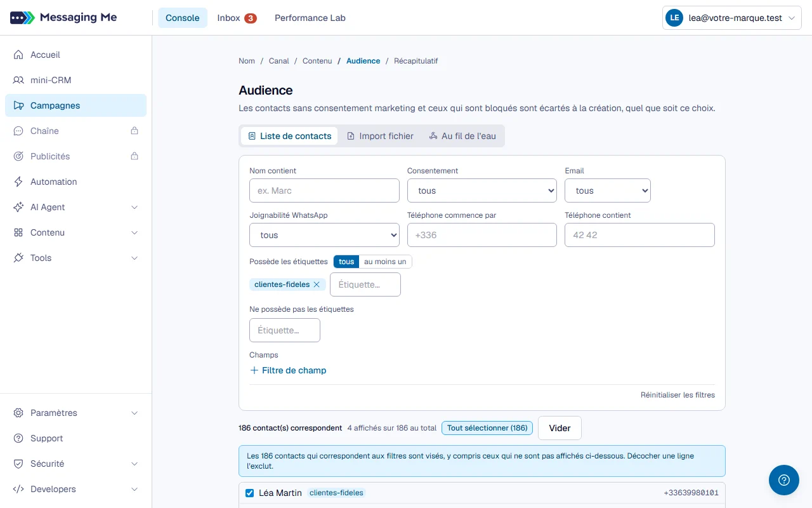Remove the clientes-fideles tag filter
This screenshot has width=812, height=508.
[x=317, y=284]
